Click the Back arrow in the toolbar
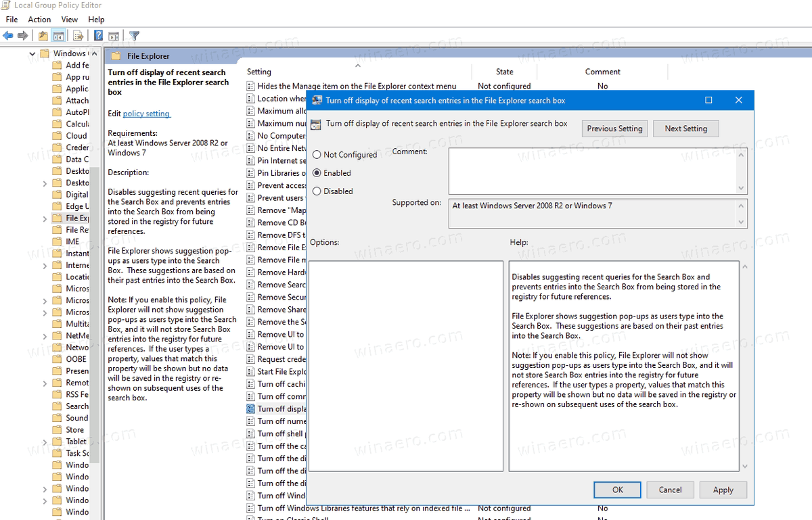The image size is (812, 520). point(8,36)
